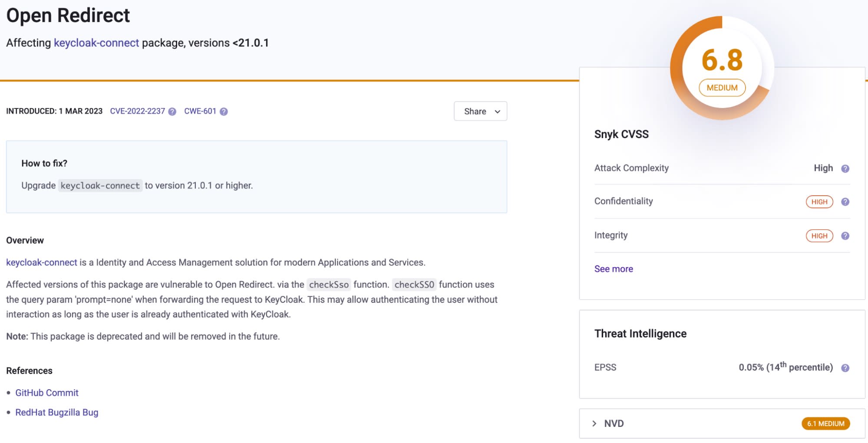
Task: Click the INTRODUCED: 1 MAR 2023 text
Action: pos(54,111)
